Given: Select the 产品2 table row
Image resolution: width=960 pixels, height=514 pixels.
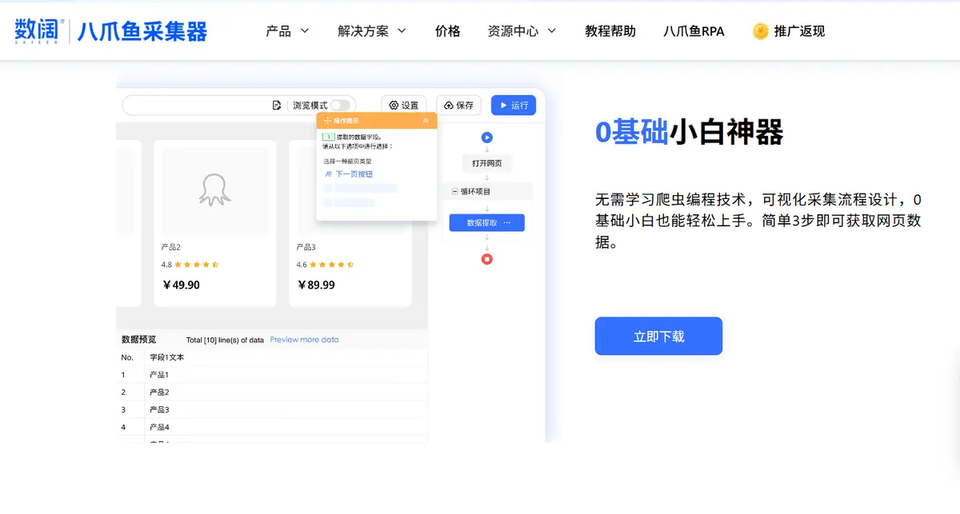Looking at the screenshot, I should (272, 392).
